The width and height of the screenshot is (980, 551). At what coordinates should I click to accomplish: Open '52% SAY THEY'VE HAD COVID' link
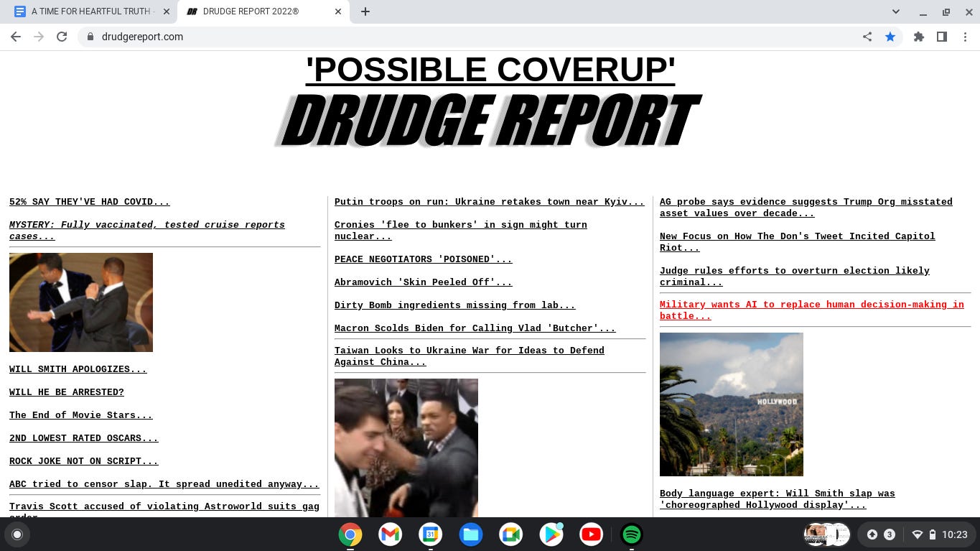click(x=90, y=202)
